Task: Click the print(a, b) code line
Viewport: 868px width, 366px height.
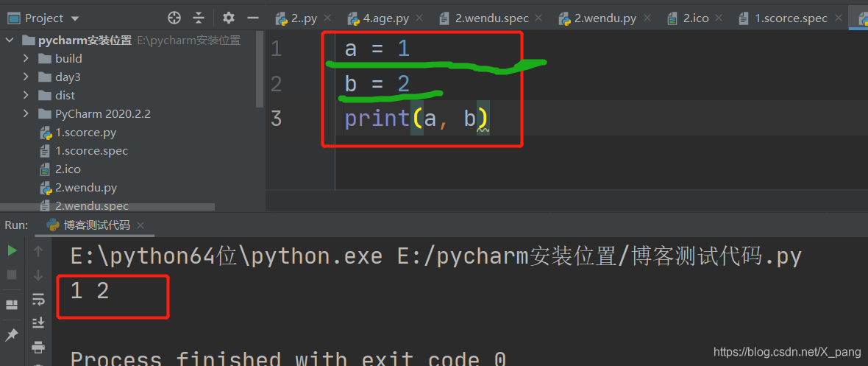Action: tap(417, 119)
